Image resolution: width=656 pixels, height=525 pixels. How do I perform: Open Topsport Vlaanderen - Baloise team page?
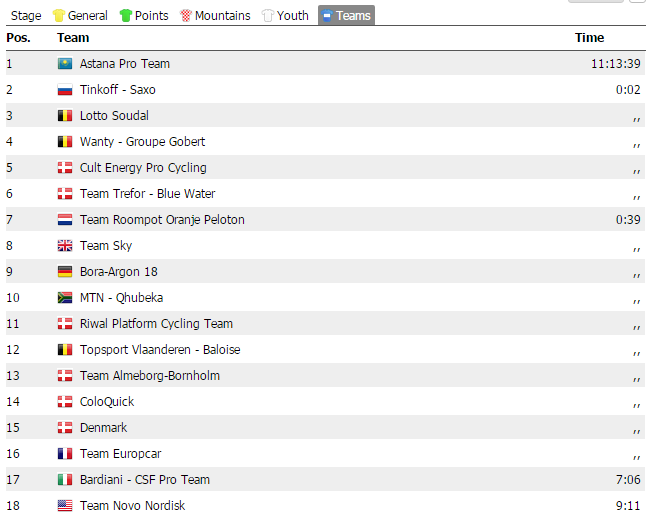click(160, 349)
